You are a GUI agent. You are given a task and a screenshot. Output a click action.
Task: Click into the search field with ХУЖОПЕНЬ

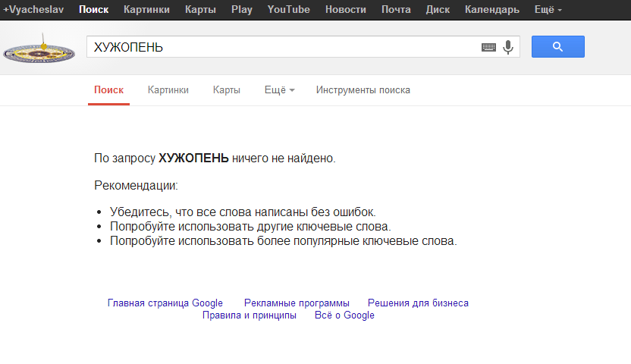[x=281, y=47]
